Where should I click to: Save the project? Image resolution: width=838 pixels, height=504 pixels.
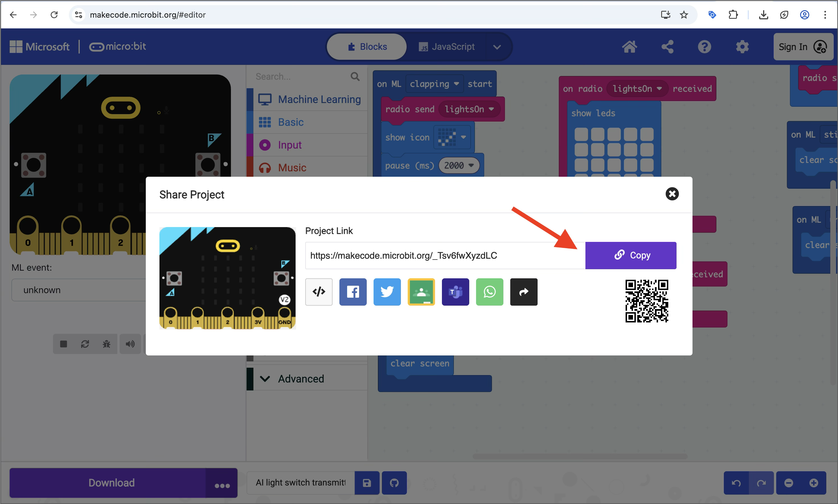coord(366,483)
